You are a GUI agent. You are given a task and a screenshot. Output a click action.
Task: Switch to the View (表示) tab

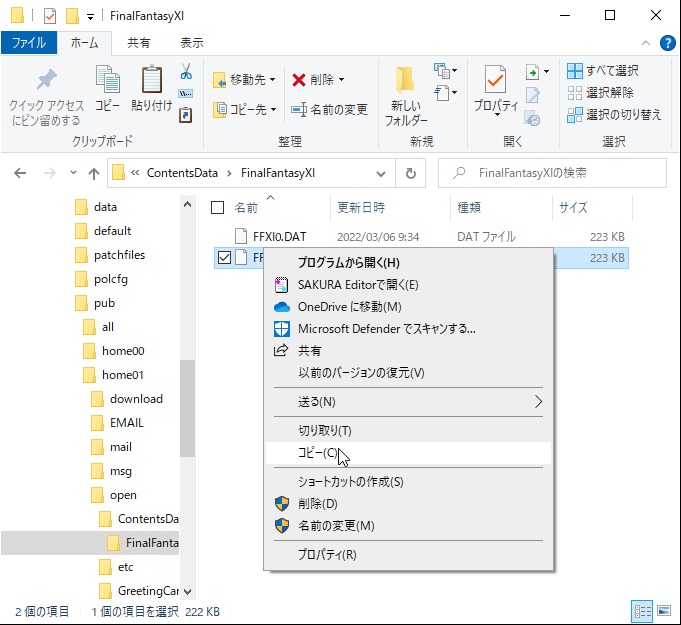pos(192,43)
